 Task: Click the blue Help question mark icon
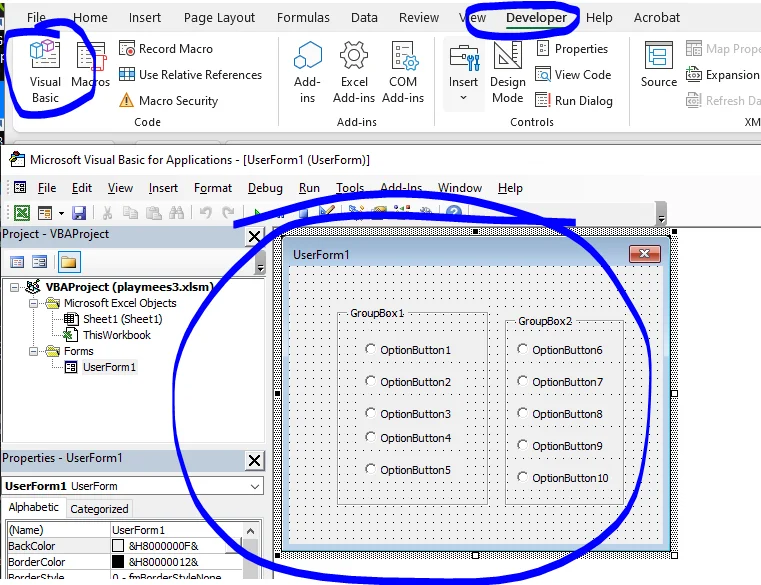tap(454, 212)
